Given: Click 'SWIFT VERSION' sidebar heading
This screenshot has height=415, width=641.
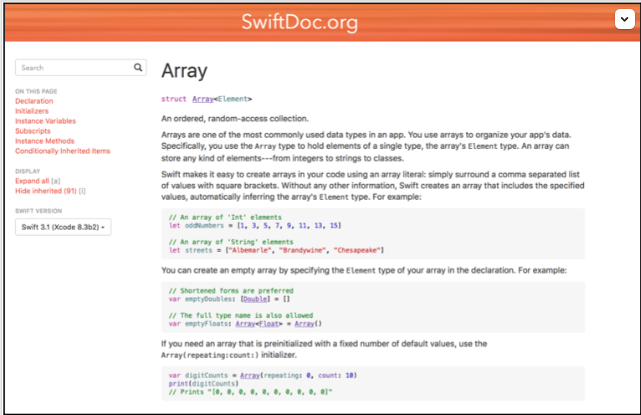Looking at the screenshot, I should [x=38, y=211].
